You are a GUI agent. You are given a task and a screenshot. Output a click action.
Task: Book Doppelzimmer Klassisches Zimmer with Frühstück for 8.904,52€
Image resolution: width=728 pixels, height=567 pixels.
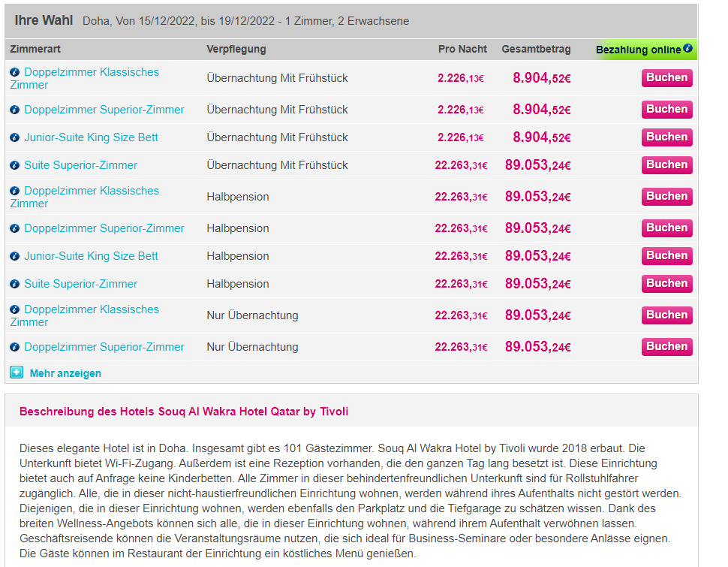pyautogui.click(x=666, y=78)
